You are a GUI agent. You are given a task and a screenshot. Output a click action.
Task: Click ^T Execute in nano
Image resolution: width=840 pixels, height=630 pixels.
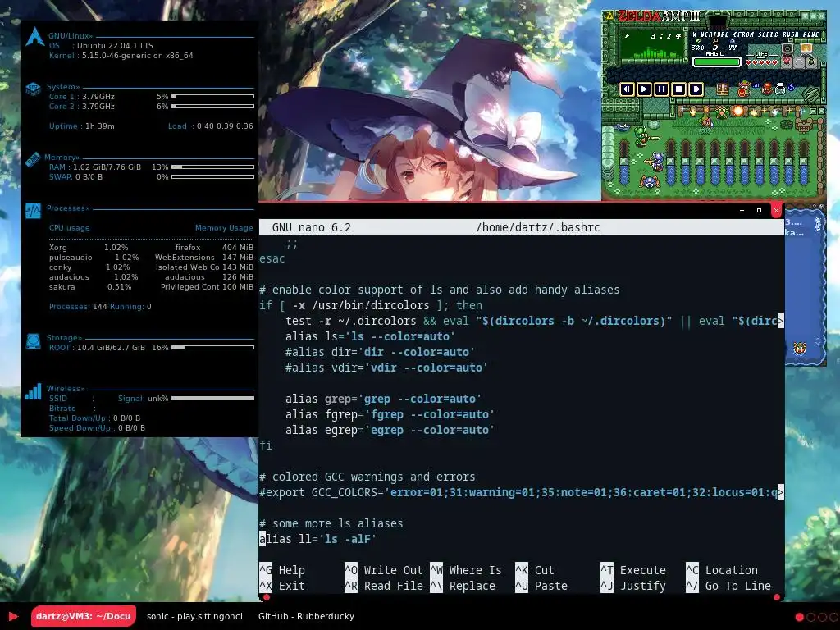click(x=634, y=570)
